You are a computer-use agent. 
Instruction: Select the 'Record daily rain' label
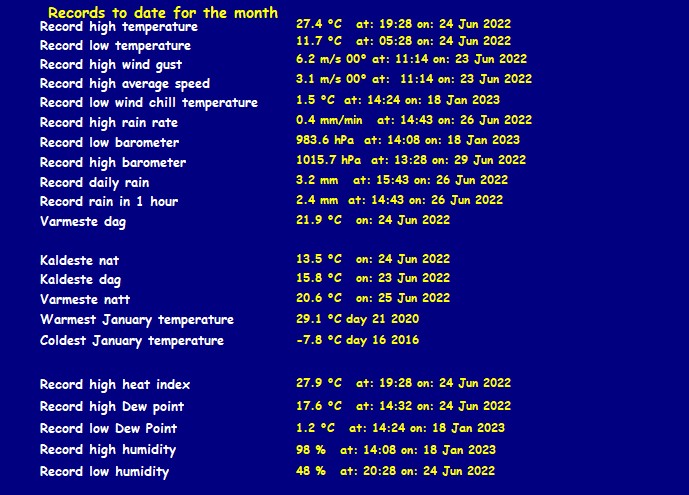(x=94, y=182)
